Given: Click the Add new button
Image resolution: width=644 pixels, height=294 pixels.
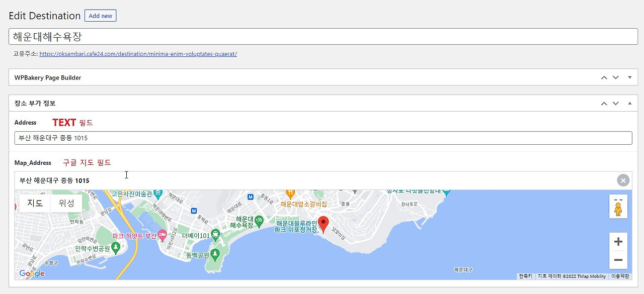Looking at the screenshot, I should pyautogui.click(x=100, y=16).
